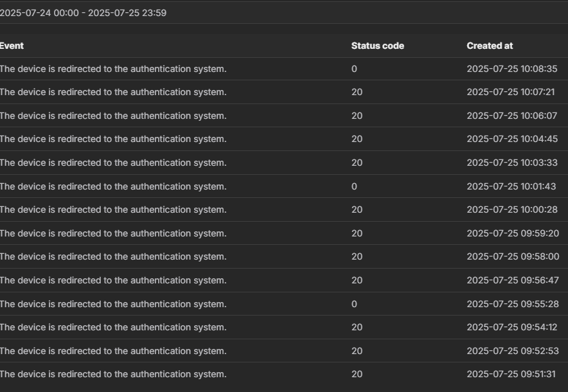This screenshot has width=568, height=392.
Task: Click status code 0 in 10:08:35 row
Action: [x=354, y=69]
